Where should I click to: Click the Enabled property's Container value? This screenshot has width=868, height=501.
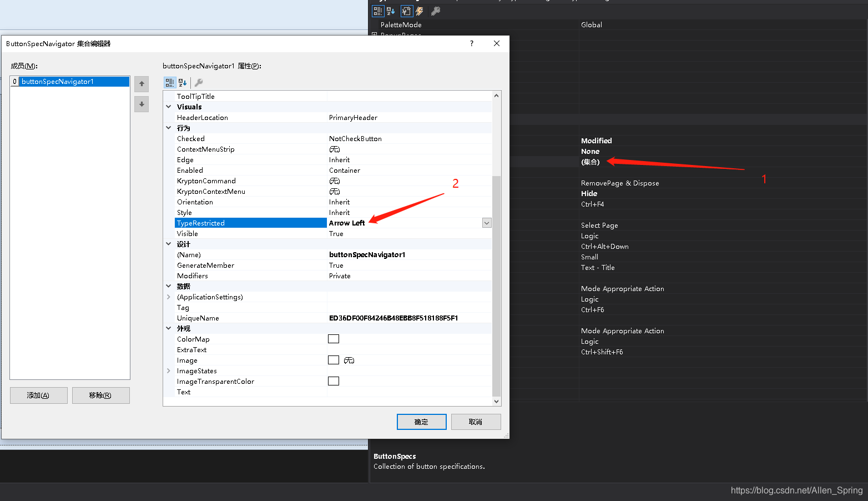pos(345,170)
